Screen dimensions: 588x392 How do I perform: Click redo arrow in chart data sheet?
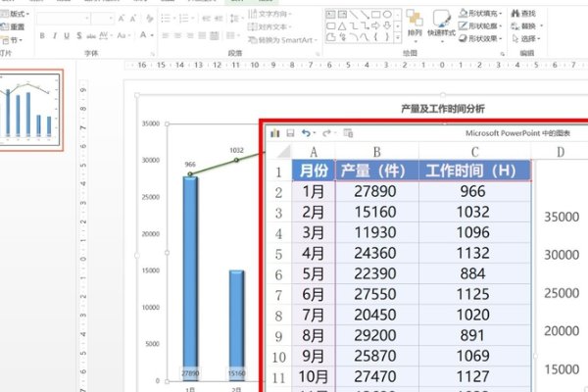[x=327, y=133]
